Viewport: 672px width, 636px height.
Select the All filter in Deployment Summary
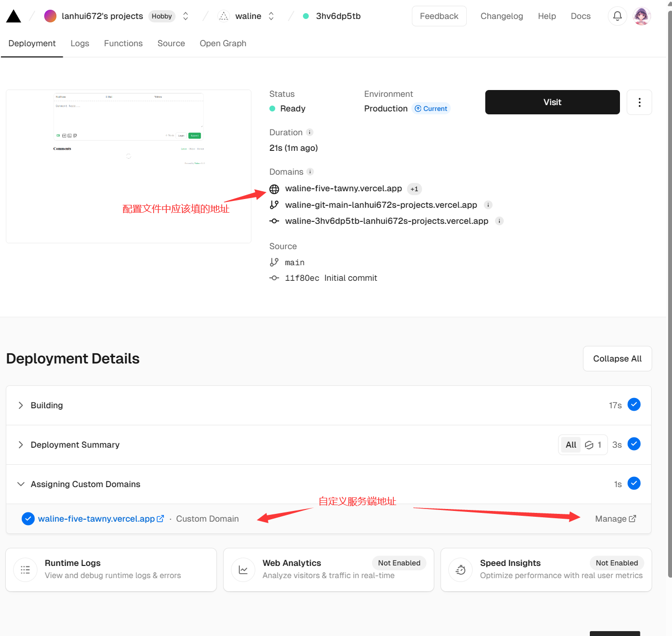coord(571,445)
